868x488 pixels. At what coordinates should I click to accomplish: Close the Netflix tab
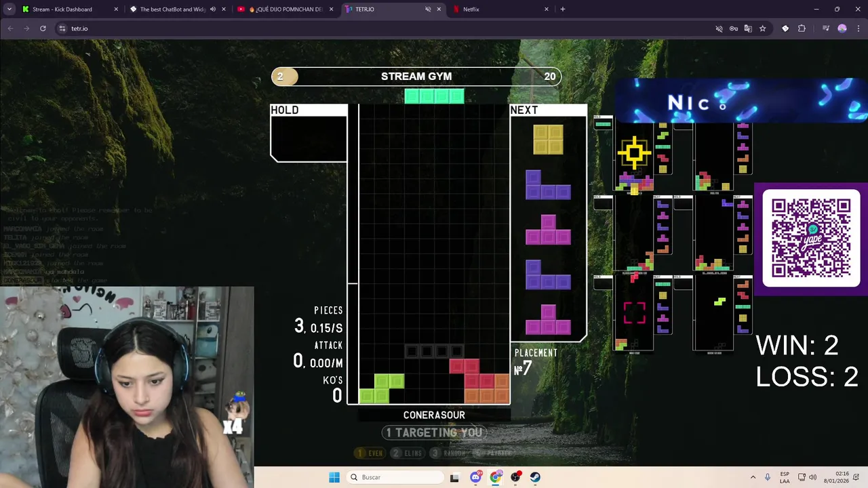tap(546, 9)
